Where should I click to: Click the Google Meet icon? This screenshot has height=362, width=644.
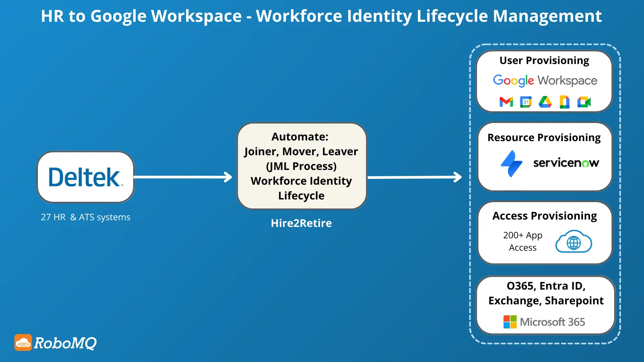[584, 102]
